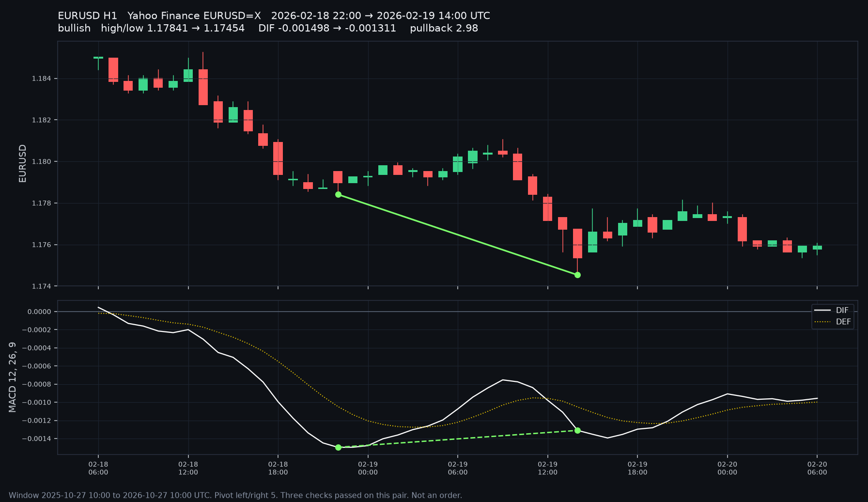Click the DIF legend entry
The image size is (868, 502).
tap(832, 311)
